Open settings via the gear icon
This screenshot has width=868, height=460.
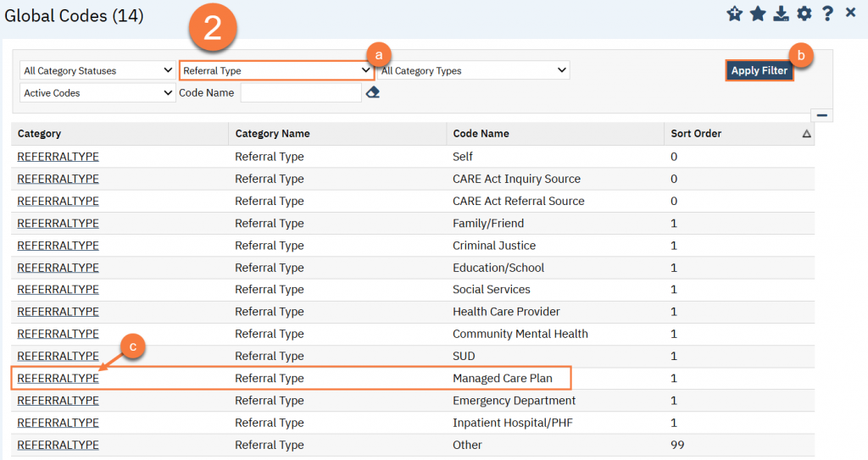click(x=804, y=14)
